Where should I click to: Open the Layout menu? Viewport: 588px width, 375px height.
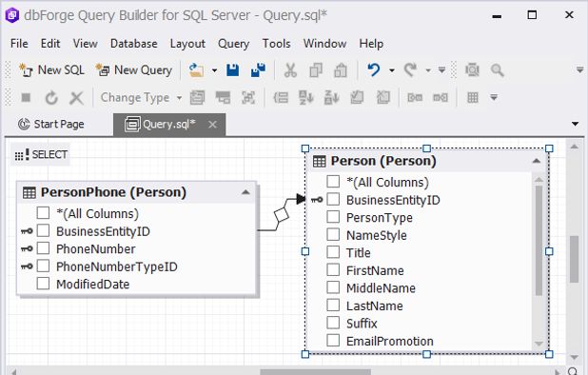coord(187,44)
